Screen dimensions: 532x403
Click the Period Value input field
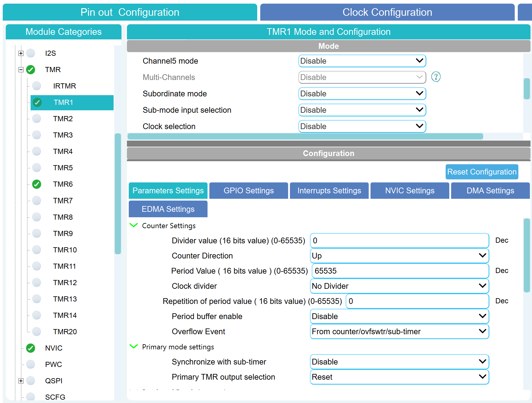click(x=401, y=271)
